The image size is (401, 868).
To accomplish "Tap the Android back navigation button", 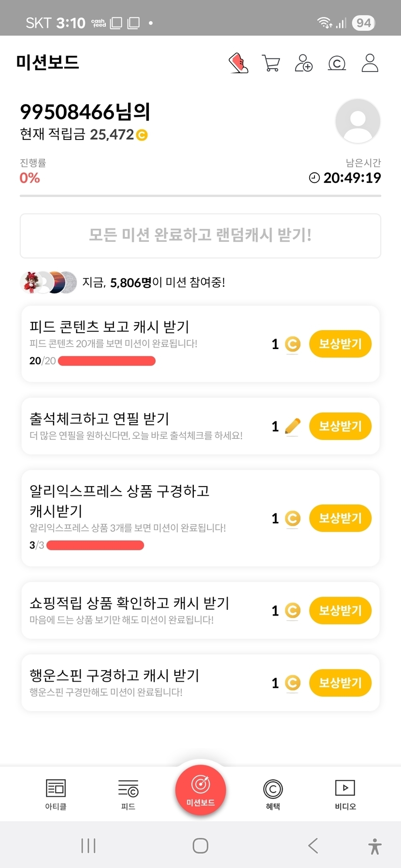I will tap(313, 846).
